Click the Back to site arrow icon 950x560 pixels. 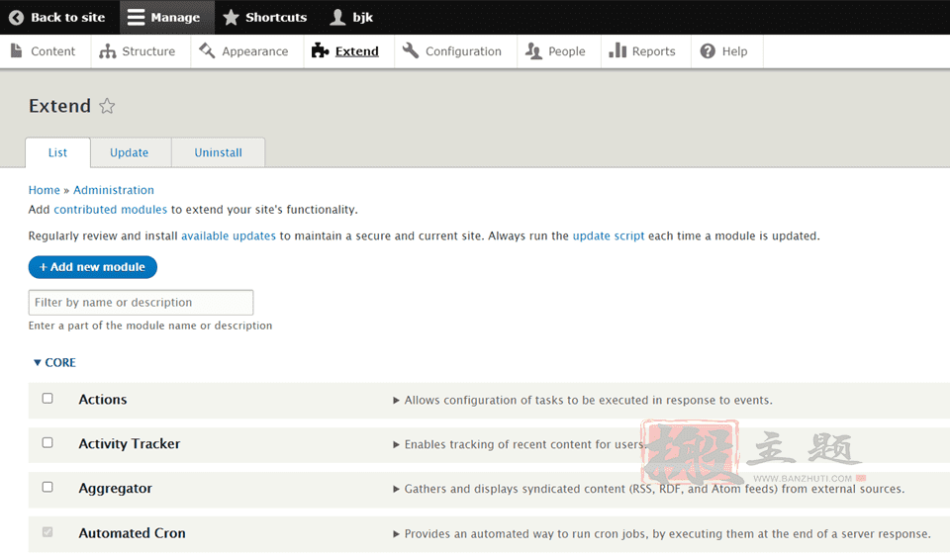(x=17, y=18)
